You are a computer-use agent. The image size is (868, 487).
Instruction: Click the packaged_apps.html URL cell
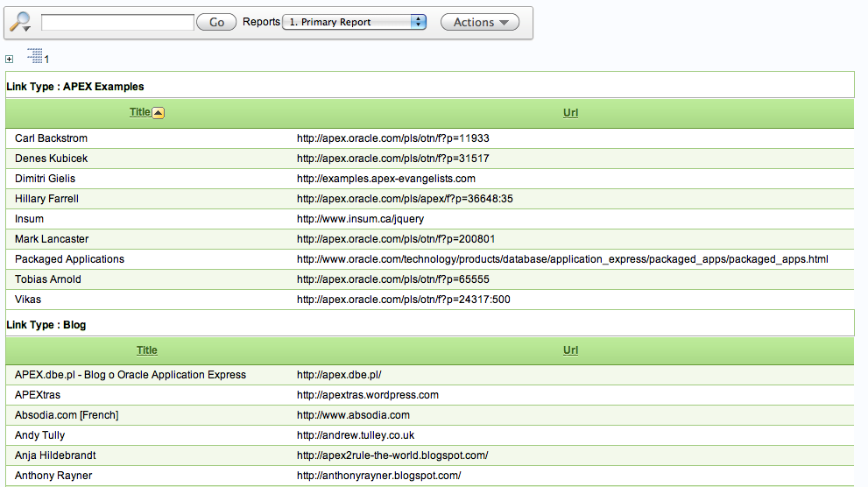click(x=562, y=259)
